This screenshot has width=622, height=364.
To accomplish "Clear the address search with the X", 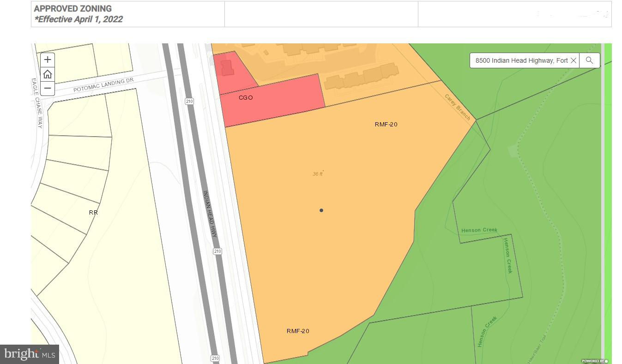I will point(573,60).
